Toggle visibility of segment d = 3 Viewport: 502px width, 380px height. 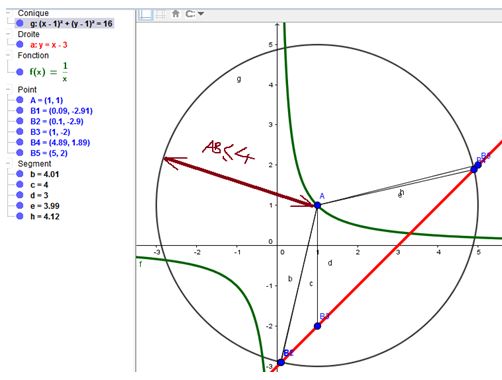[x=20, y=195]
